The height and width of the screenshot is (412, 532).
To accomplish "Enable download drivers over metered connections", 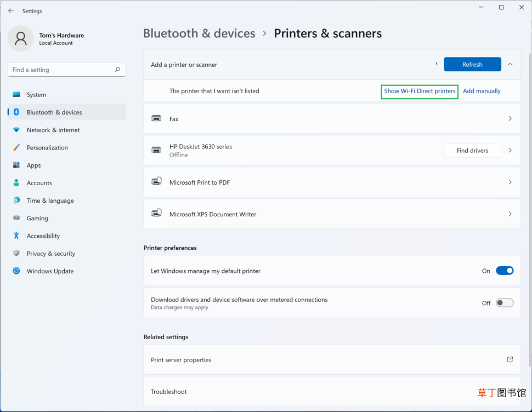I will click(505, 302).
